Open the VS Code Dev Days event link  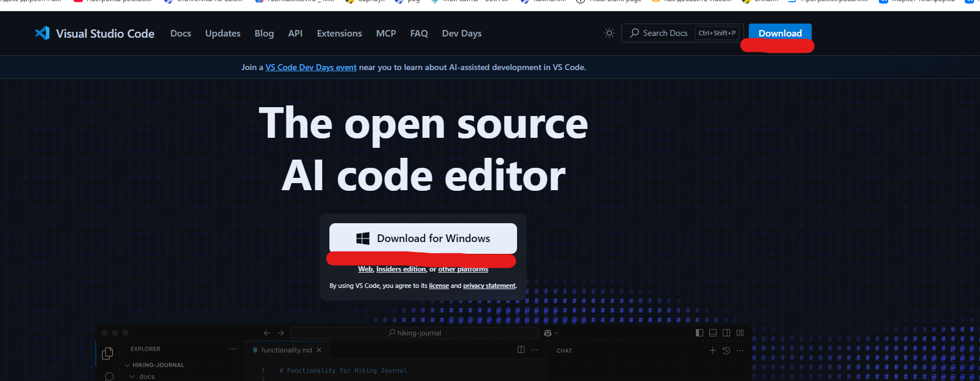311,67
